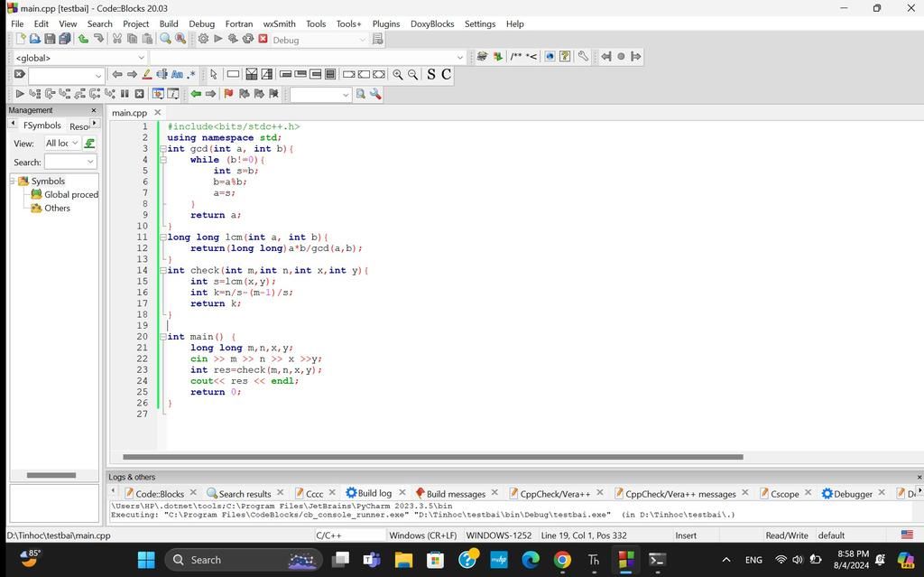Click the Debug/Continue play icon in debugger toolbar
Screen dimensions: 924x577
tap(20, 93)
